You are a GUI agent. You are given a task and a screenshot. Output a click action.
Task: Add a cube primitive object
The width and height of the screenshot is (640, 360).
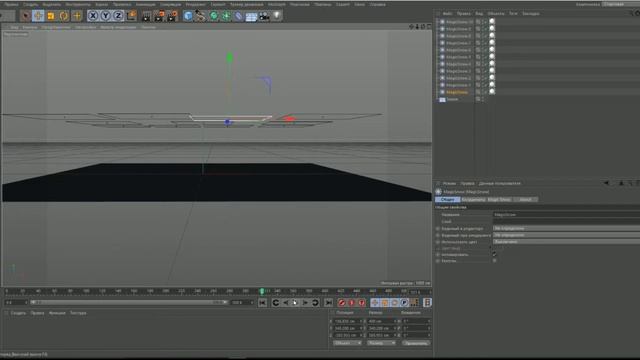click(188, 16)
